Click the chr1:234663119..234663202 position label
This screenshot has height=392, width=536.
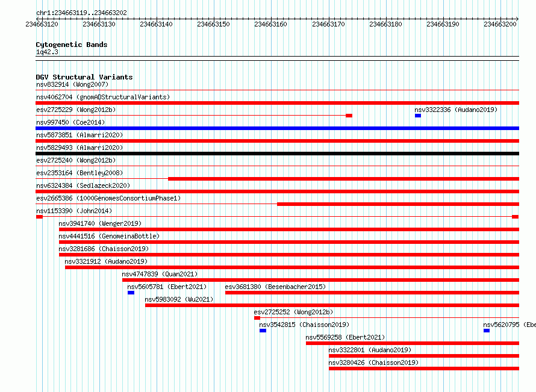point(81,13)
